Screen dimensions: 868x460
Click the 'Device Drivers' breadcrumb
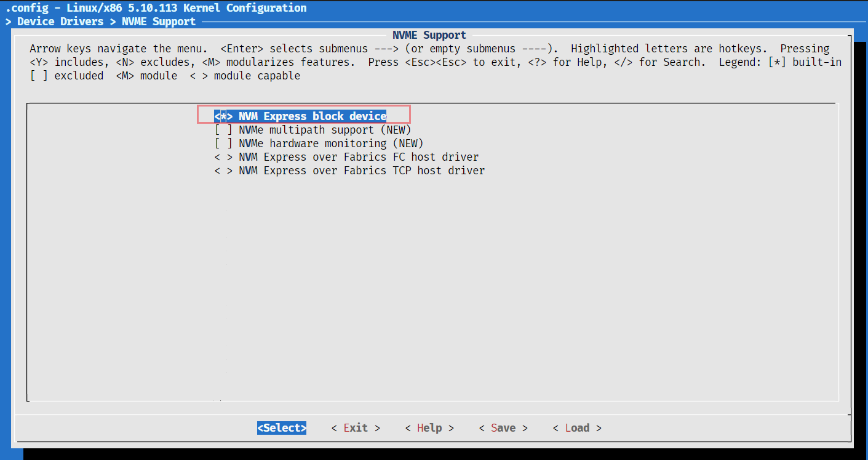pos(60,22)
